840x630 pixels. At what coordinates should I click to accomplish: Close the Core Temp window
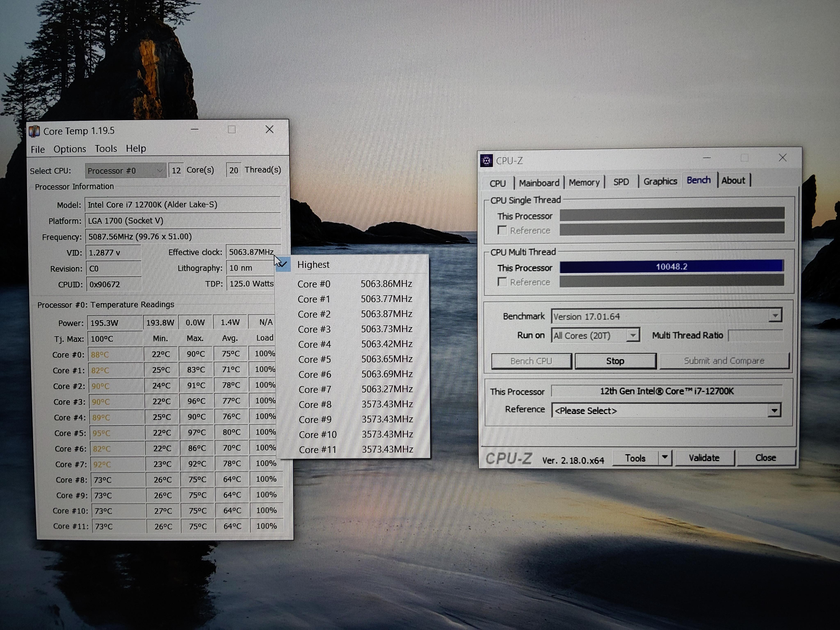pos(269,129)
